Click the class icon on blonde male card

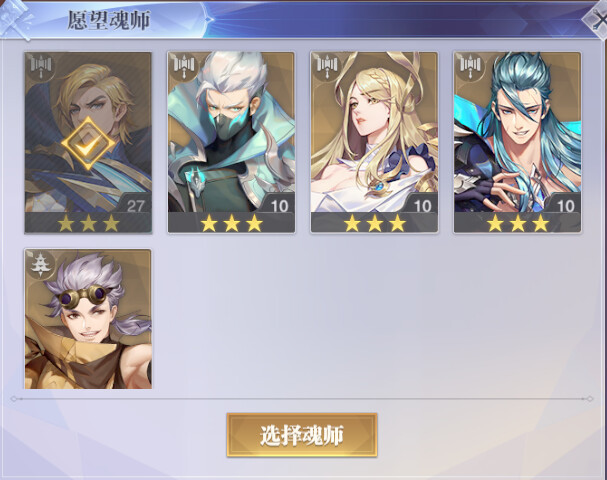pos(41,67)
